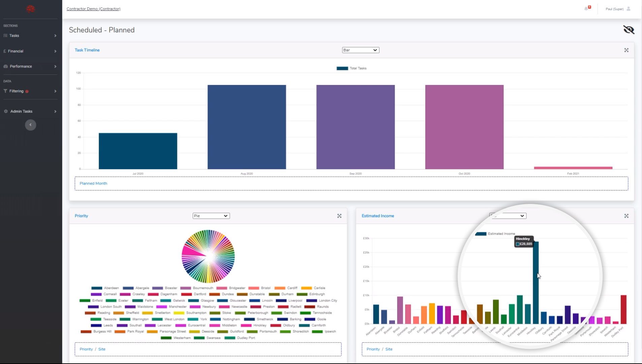
Task: Toggle the Bournemouth legend entry
Action: tap(197, 288)
